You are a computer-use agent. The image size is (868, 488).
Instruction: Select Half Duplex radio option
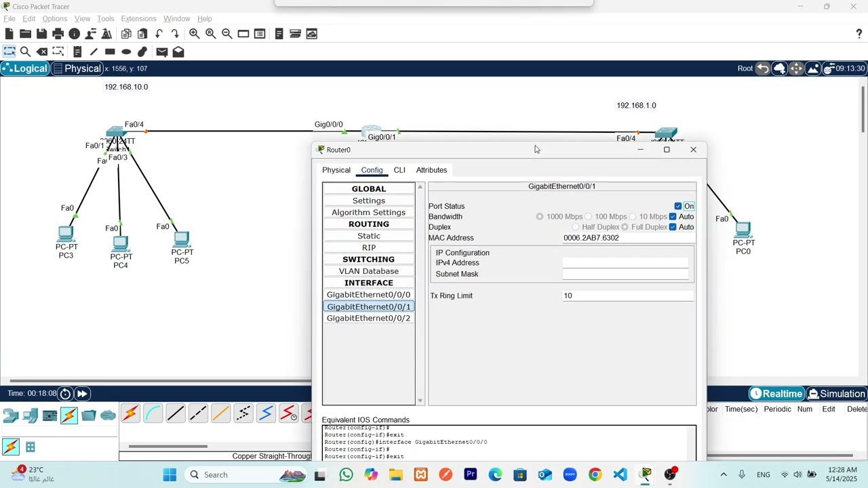pyautogui.click(x=575, y=227)
